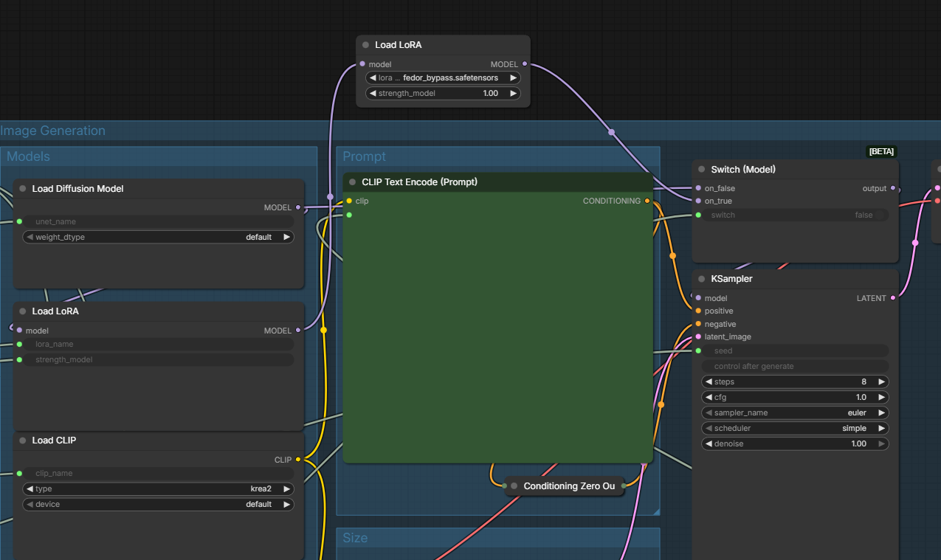Image resolution: width=941 pixels, height=560 pixels.
Task: Select the KSampler node by its title
Action: click(731, 280)
